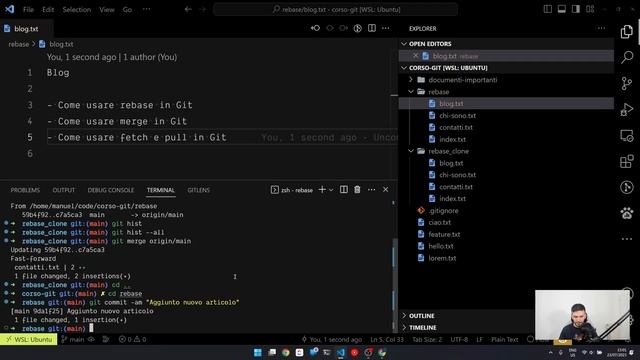Open Windows Start menu
Viewport: 640px width, 360px height.
point(258,352)
